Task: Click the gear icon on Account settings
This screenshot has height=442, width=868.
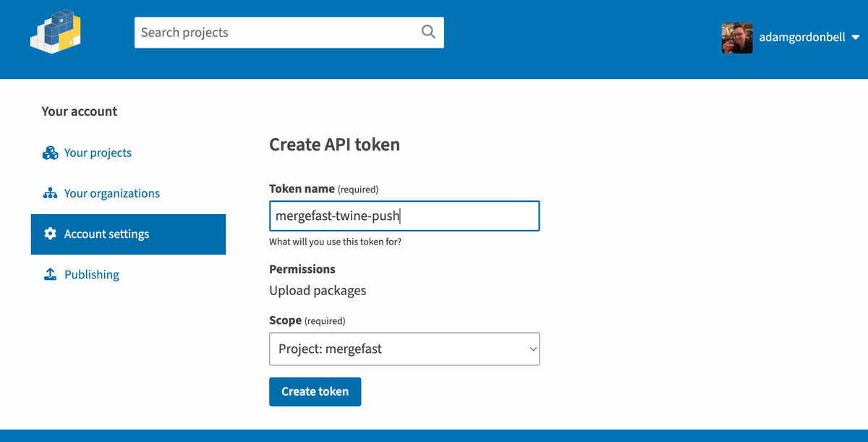Action: pyautogui.click(x=50, y=234)
